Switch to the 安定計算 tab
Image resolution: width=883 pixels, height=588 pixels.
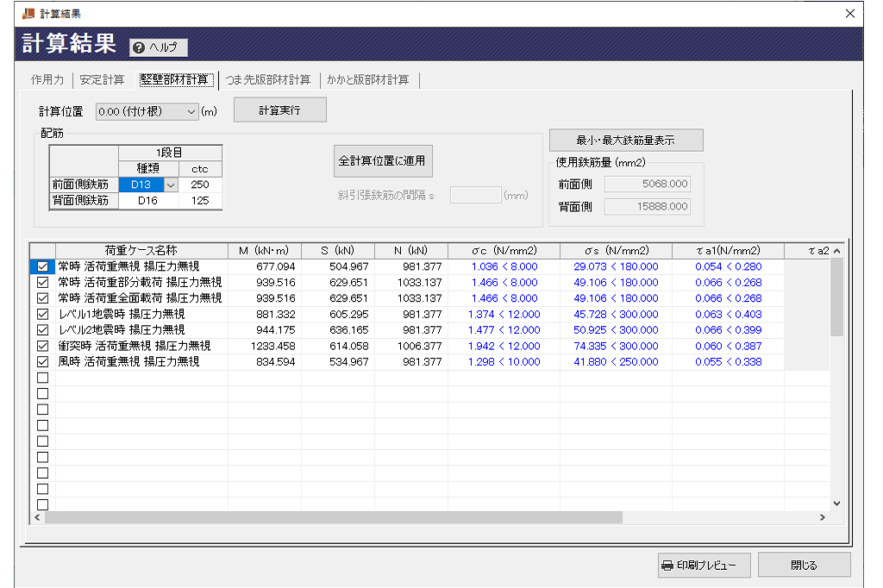(102, 80)
